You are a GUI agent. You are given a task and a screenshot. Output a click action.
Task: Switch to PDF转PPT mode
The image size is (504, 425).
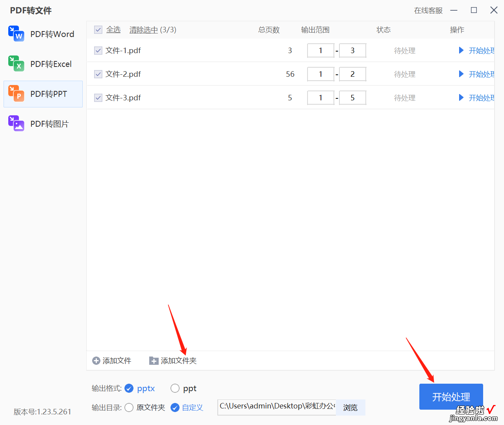(x=43, y=94)
